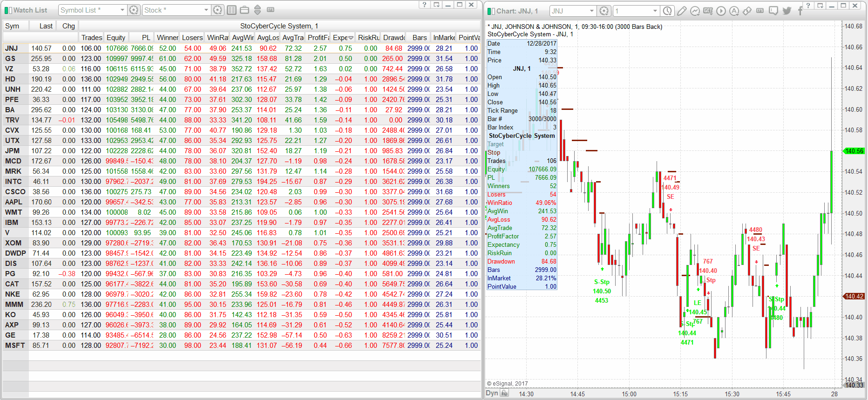Click the green 140.56 current price marker
The width and height of the screenshot is (868, 400).
[854, 151]
